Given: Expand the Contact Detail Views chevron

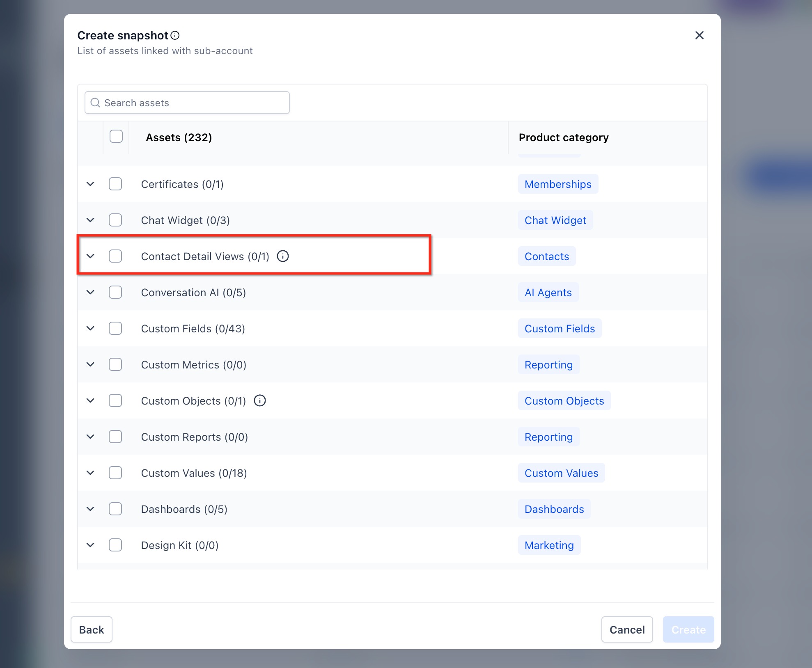Looking at the screenshot, I should point(90,256).
